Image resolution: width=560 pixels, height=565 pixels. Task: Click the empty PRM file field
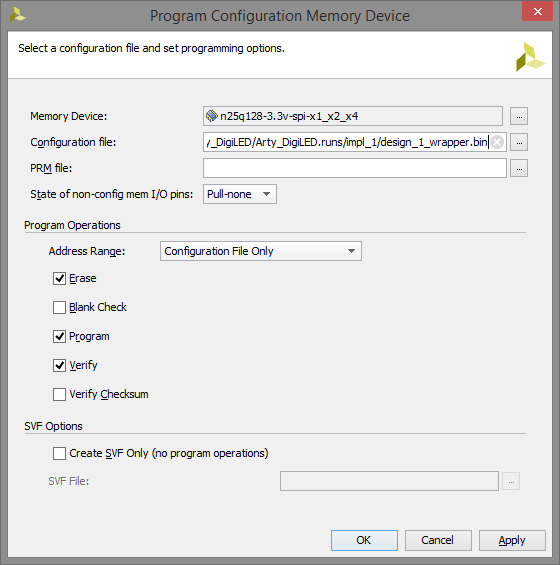tap(355, 168)
